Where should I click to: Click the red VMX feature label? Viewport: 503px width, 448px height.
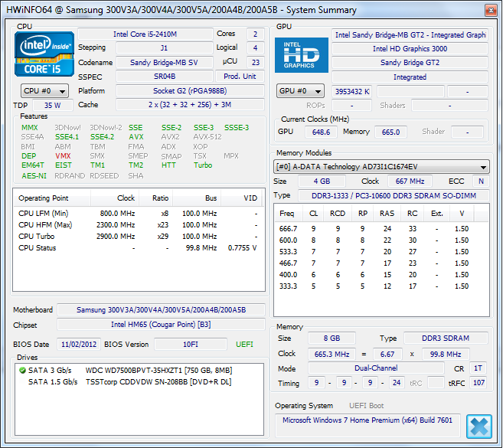[63, 156]
